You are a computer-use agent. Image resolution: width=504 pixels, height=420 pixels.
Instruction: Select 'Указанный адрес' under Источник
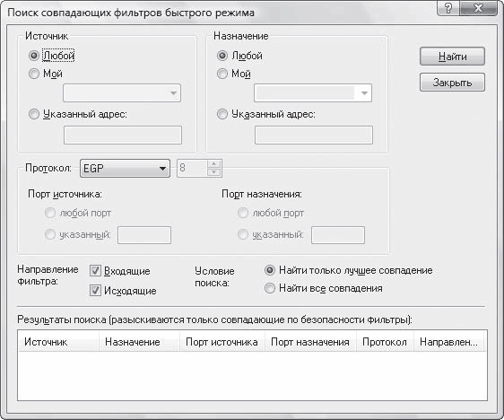(34, 114)
